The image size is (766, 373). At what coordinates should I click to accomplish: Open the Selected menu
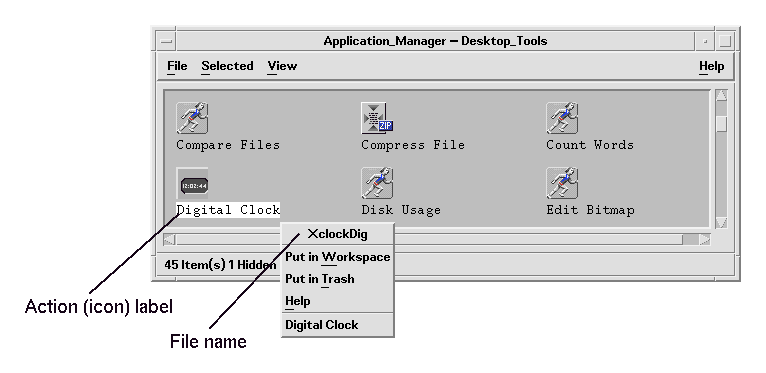pos(227,66)
